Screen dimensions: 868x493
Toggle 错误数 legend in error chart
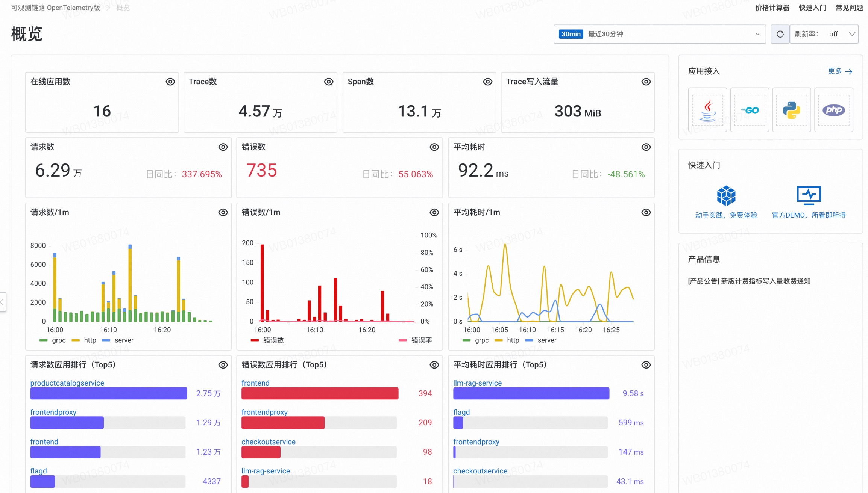pyautogui.click(x=267, y=340)
